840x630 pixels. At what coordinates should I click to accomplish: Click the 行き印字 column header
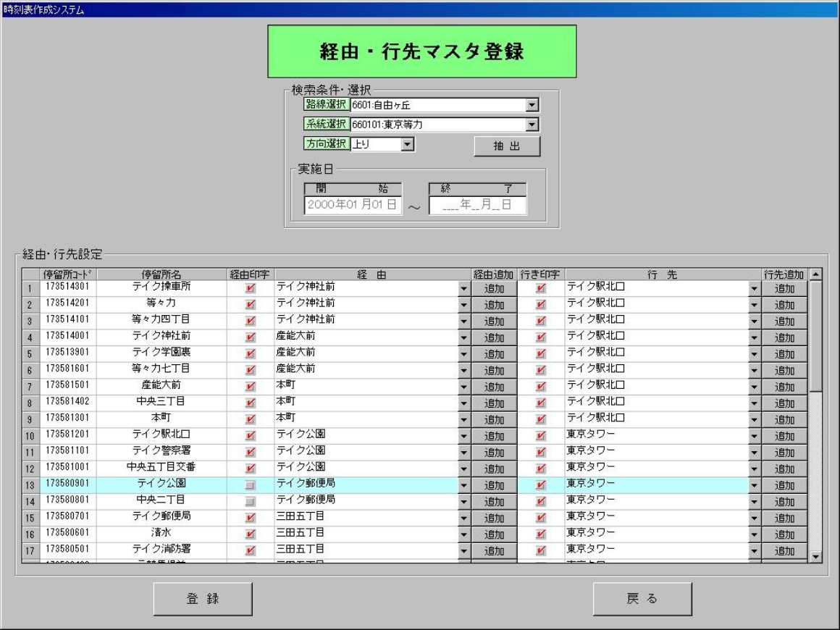click(540, 274)
